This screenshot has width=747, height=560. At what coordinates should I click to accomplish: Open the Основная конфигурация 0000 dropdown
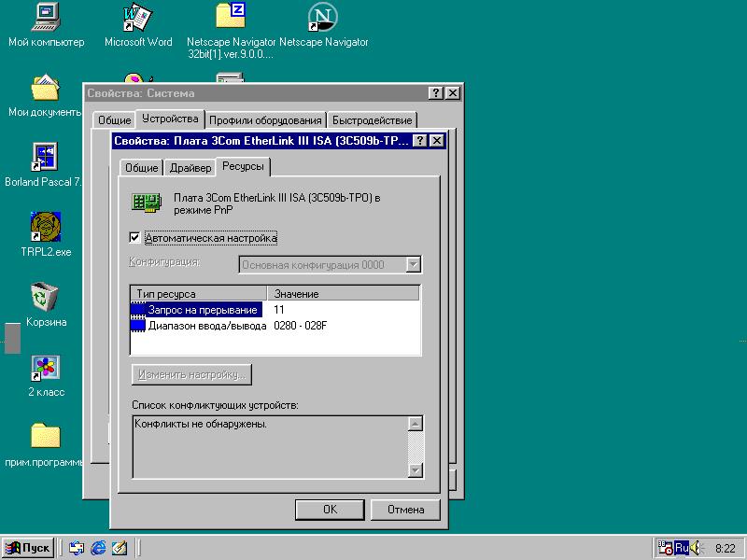[x=414, y=264]
